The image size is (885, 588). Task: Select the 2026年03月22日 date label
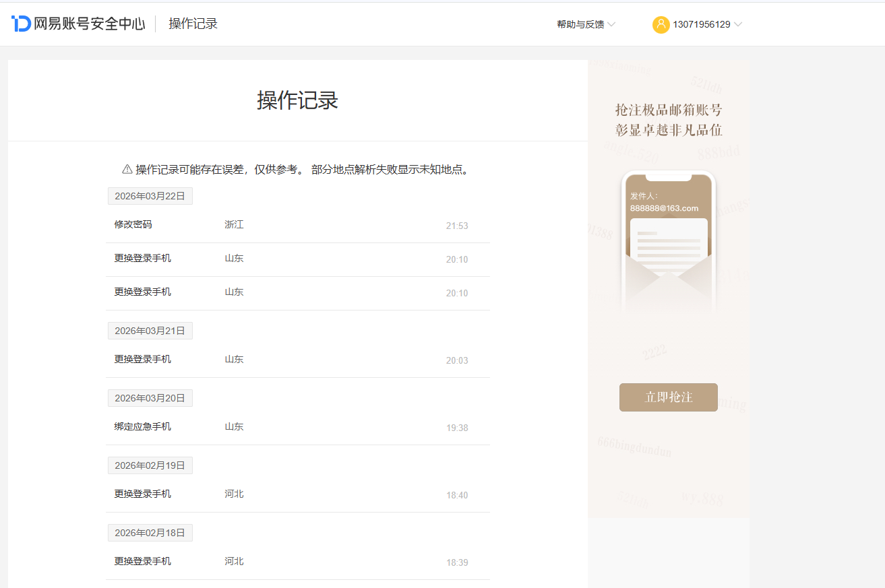[150, 196]
